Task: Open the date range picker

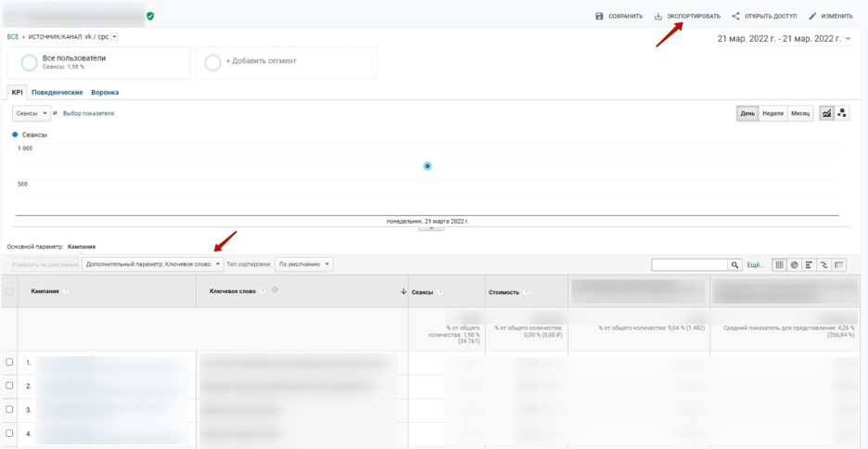Action: 784,39
